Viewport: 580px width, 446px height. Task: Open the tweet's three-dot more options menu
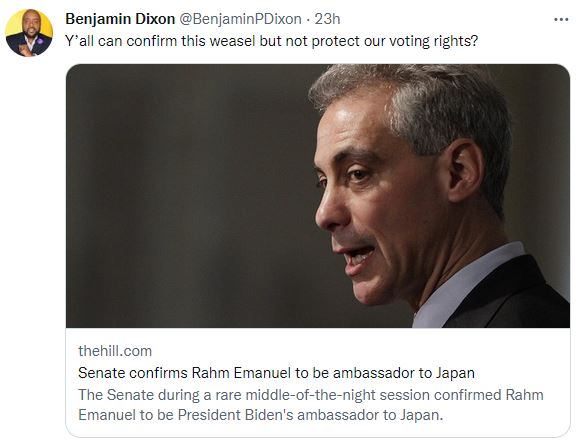[x=561, y=20]
